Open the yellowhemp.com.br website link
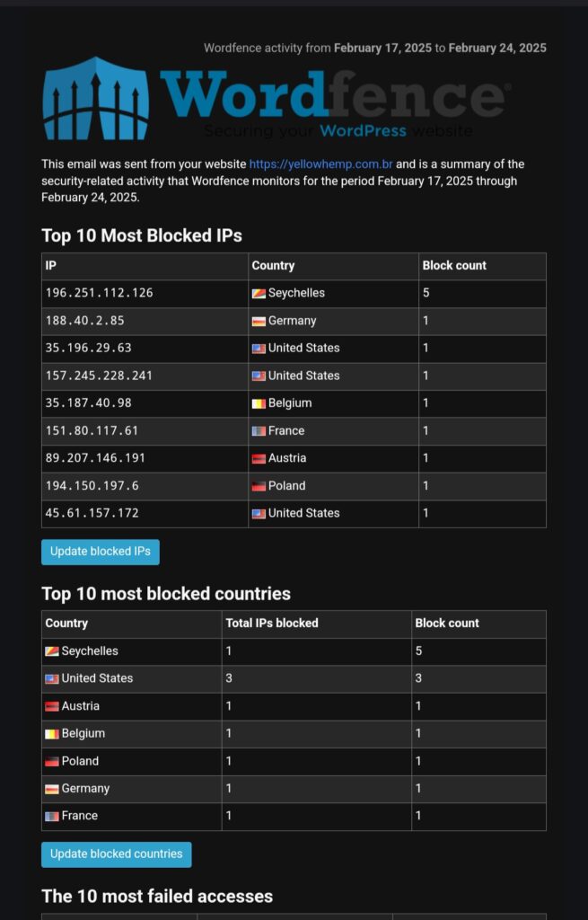The image size is (588, 920). coord(320,164)
